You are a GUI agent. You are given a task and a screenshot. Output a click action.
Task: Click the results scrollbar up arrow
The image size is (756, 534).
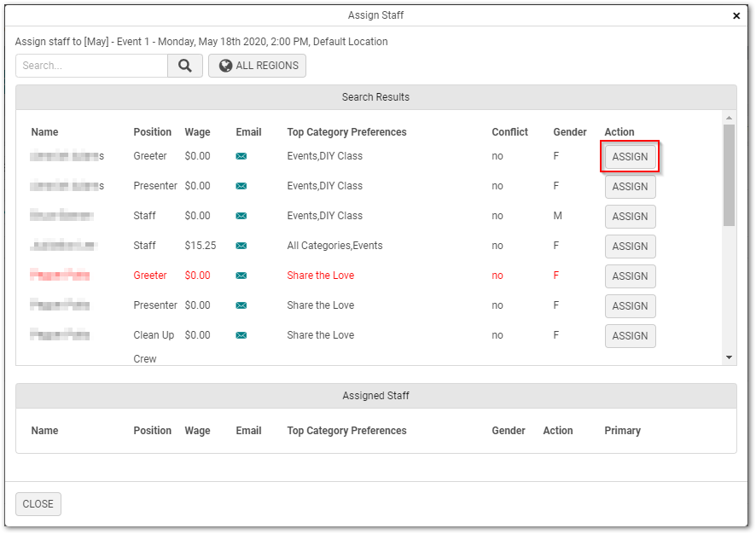(x=729, y=118)
